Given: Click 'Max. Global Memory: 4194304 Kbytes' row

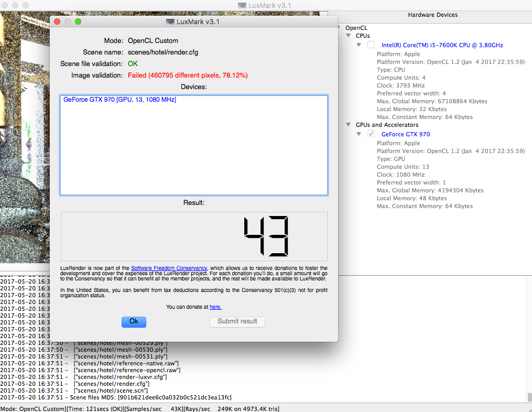Looking at the screenshot, I should [x=430, y=190].
